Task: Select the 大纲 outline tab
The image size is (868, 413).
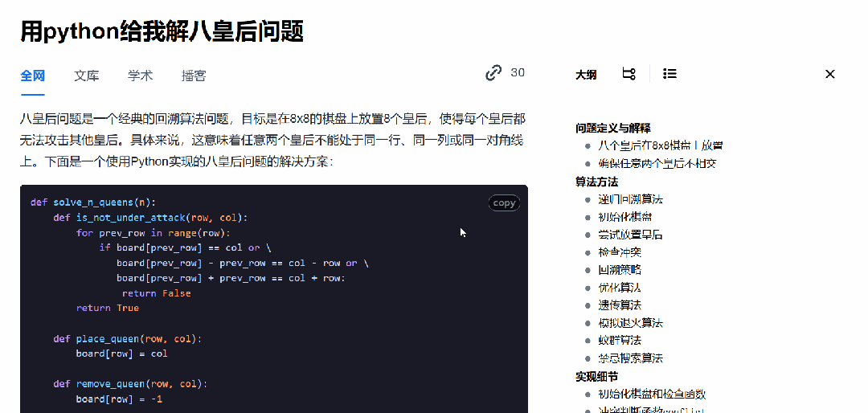Action: click(586, 74)
